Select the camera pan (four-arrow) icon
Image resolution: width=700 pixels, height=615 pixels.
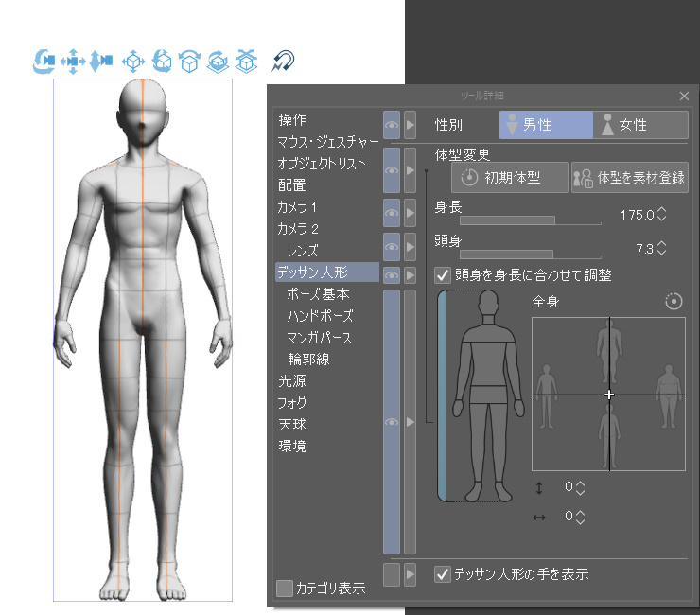point(72,61)
